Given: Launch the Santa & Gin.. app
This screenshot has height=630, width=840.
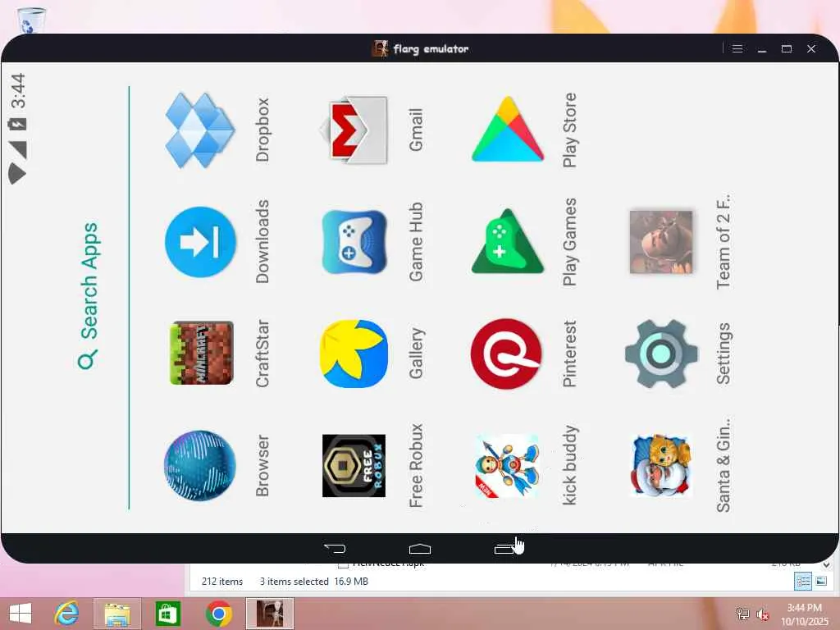Looking at the screenshot, I should (661, 466).
